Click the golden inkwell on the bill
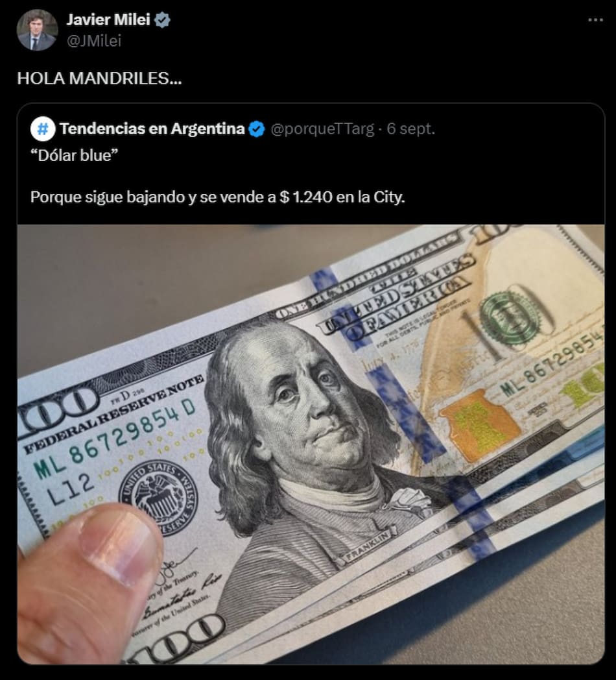The height and width of the screenshot is (680, 616). [x=480, y=425]
